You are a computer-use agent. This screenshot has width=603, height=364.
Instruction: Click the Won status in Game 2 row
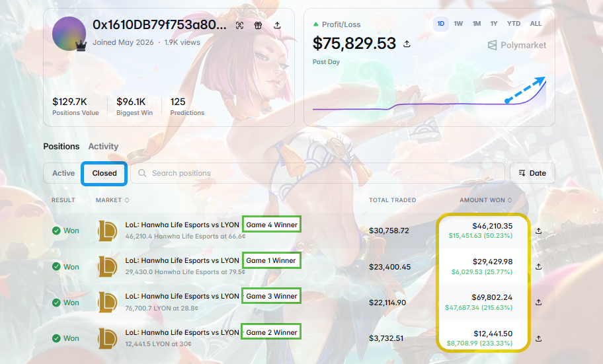(65, 338)
